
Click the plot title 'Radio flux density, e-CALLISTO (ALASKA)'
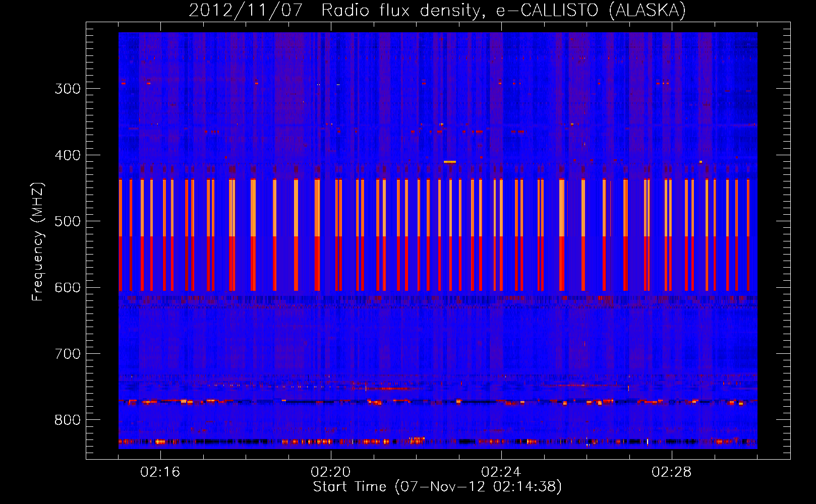pos(503,11)
